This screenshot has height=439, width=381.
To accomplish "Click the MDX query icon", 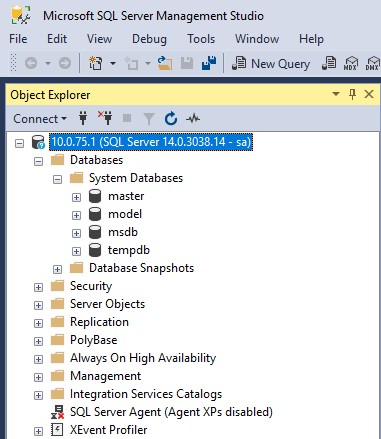I will (351, 63).
